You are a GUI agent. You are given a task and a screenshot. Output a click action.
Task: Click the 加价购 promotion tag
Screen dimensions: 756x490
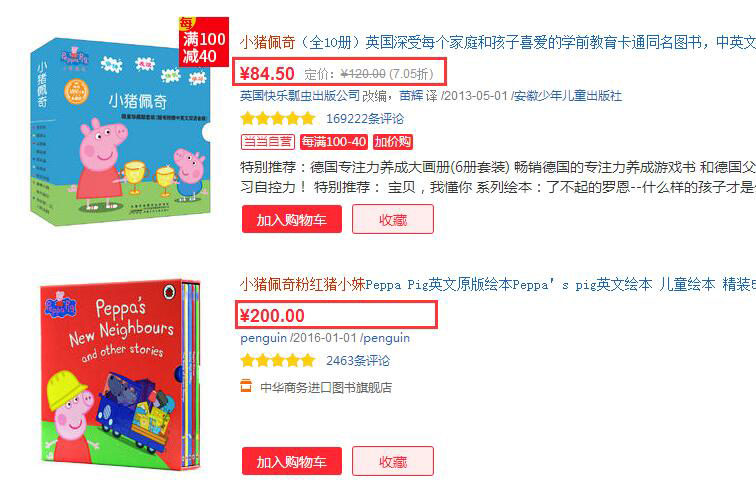click(x=392, y=142)
